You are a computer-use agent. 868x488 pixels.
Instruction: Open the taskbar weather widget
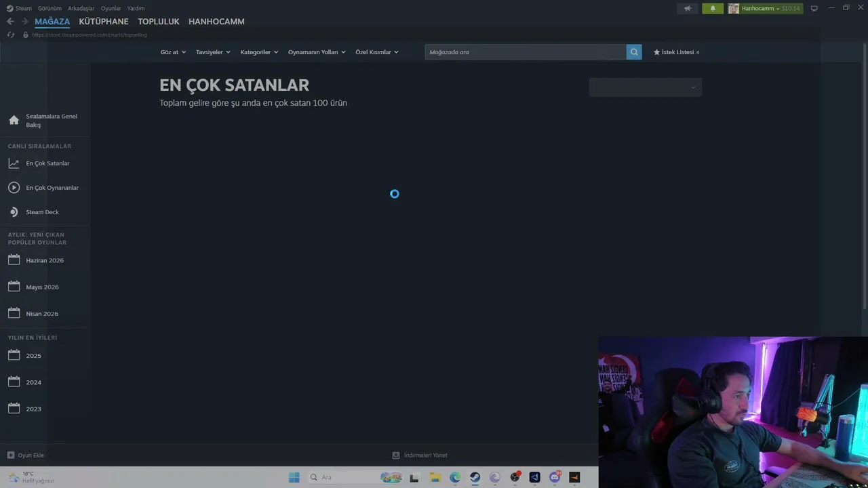31,477
